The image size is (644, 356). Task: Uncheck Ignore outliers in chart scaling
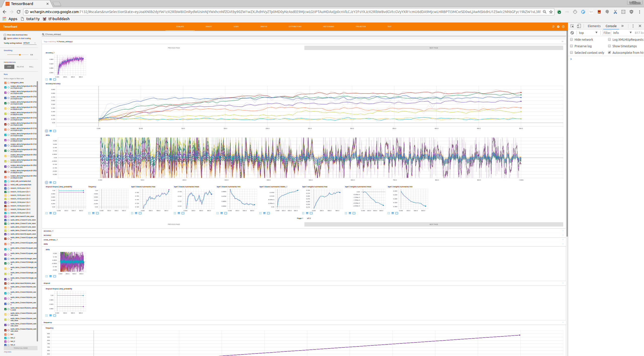click(x=5, y=38)
